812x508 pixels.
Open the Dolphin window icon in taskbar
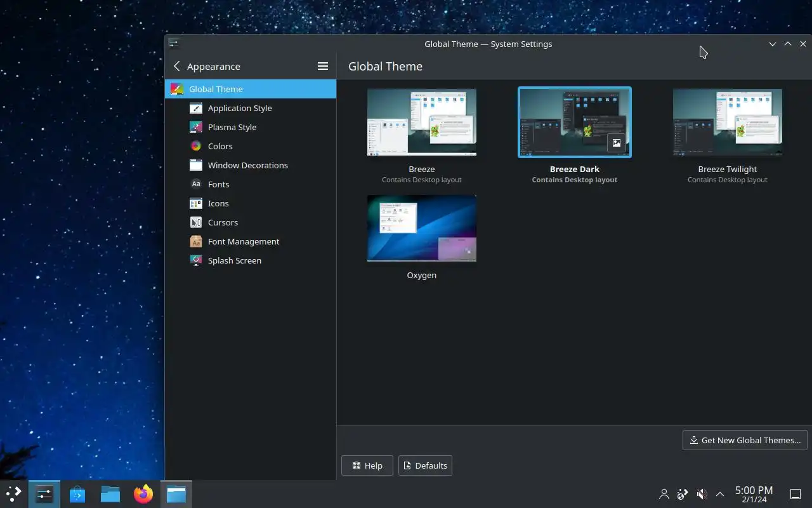[x=176, y=494]
